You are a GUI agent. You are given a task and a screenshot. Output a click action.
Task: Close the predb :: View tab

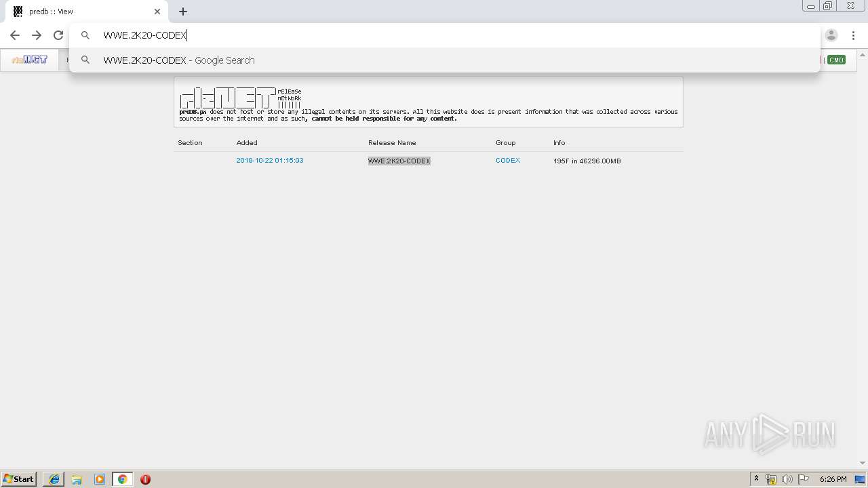pos(157,12)
